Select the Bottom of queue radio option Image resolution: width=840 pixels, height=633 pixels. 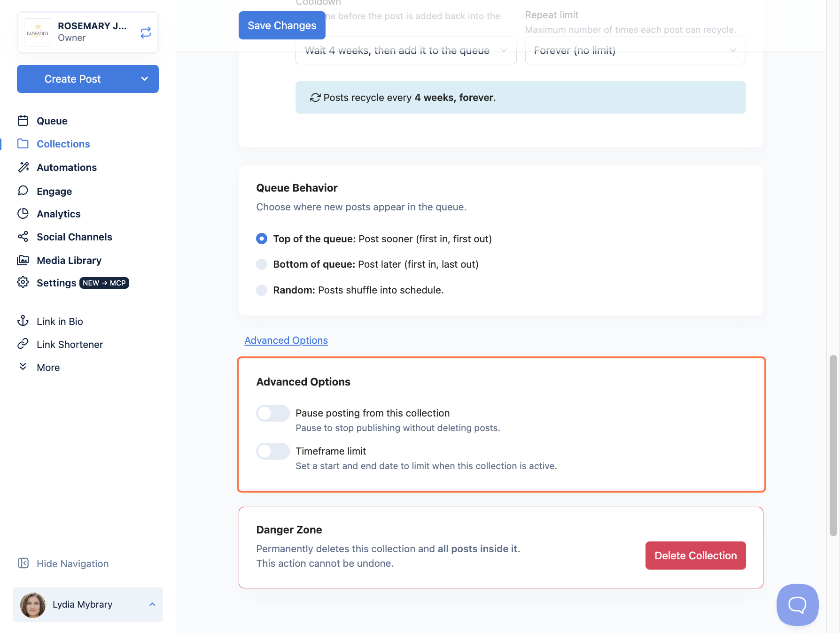pos(262,264)
